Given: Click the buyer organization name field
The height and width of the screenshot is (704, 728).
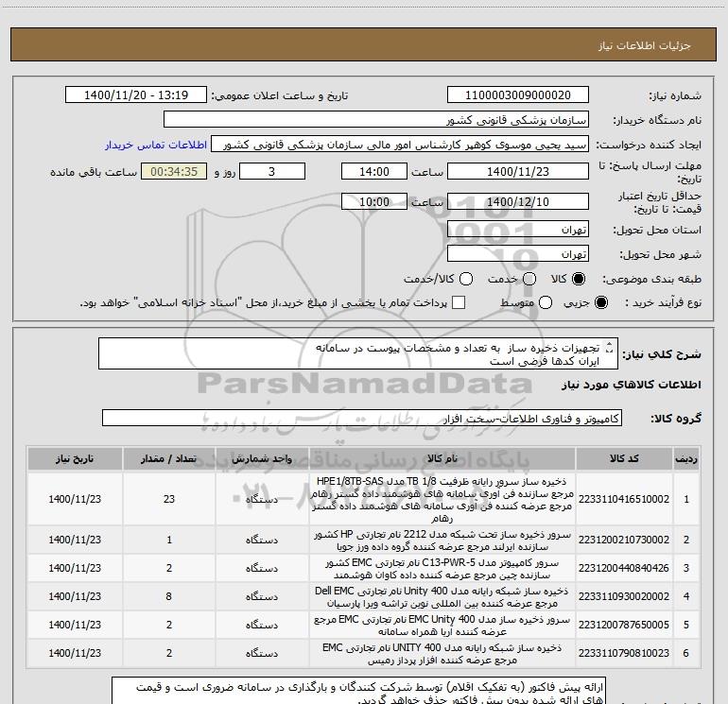Looking at the screenshot, I should [376, 120].
